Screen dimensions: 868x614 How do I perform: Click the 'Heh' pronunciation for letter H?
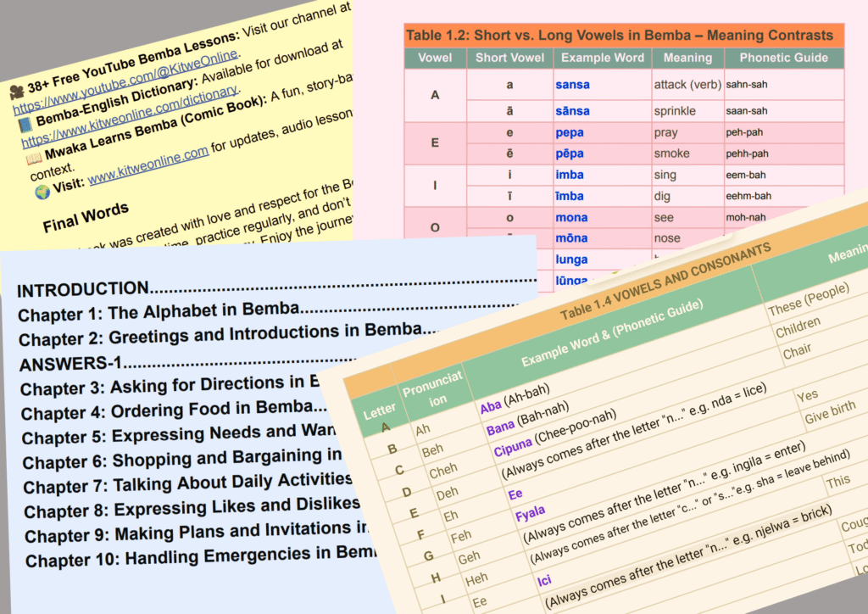pyautogui.click(x=476, y=580)
